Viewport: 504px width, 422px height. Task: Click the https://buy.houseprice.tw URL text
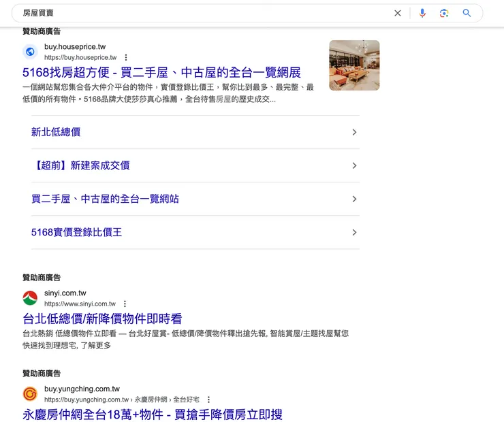point(80,57)
